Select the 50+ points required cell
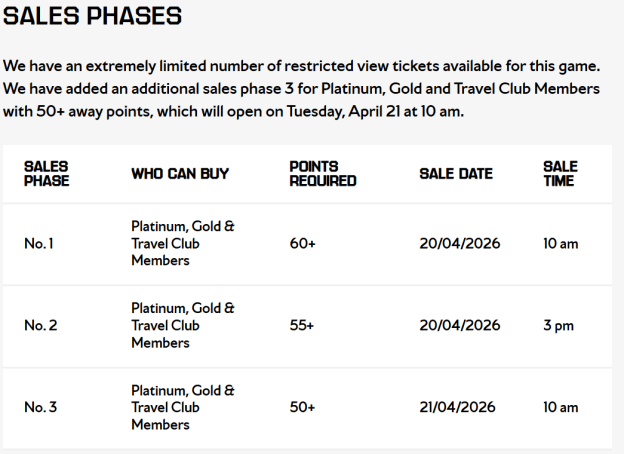 click(302, 408)
